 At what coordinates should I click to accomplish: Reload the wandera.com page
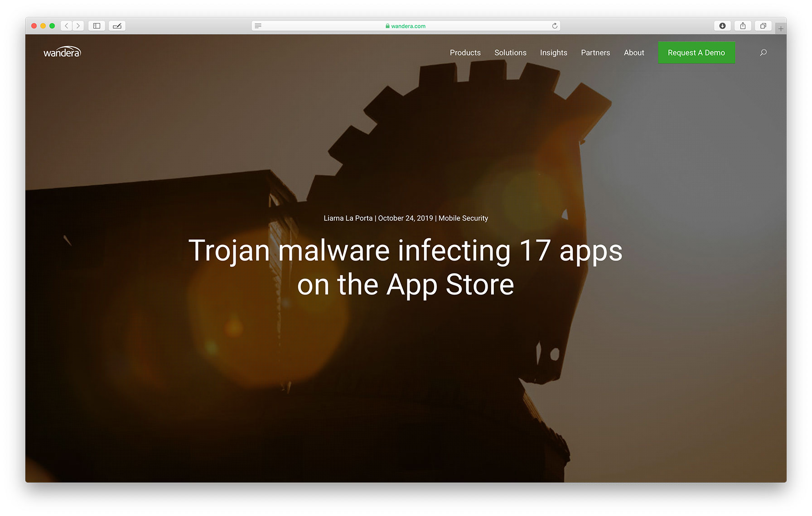pos(555,26)
